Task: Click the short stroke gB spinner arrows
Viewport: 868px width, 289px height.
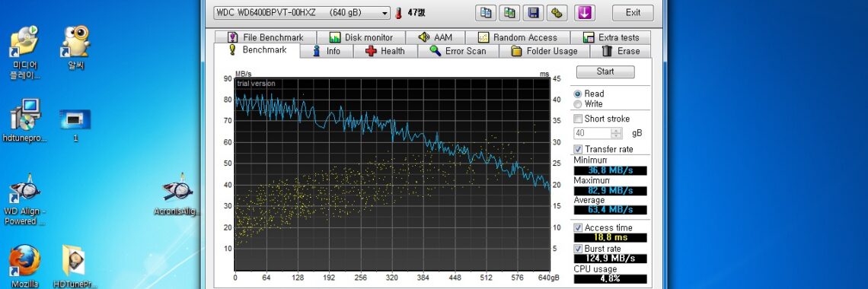Action: tap(617, 133)
